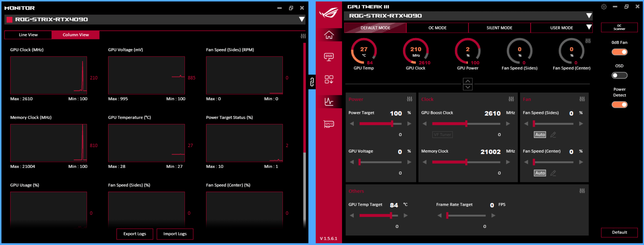Viewport: 644px width, 245px height.
Task: Open the VF Tuner
Action: pos(442,135)
